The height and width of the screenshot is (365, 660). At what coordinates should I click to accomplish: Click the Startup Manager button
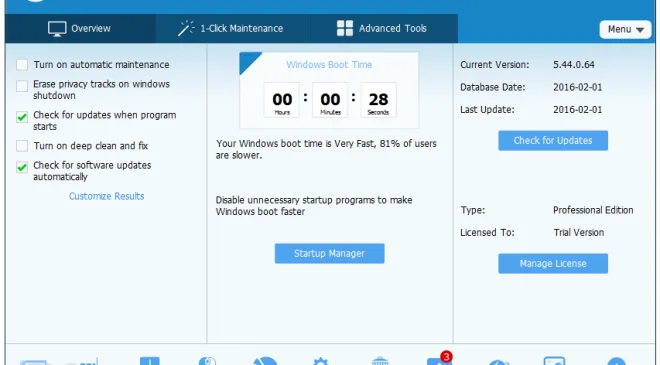(330, 253)
